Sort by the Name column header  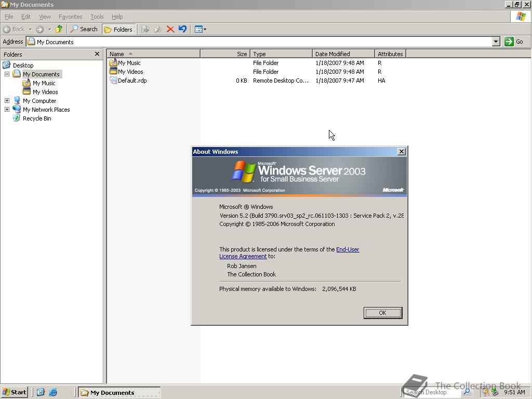click(153, 54)
